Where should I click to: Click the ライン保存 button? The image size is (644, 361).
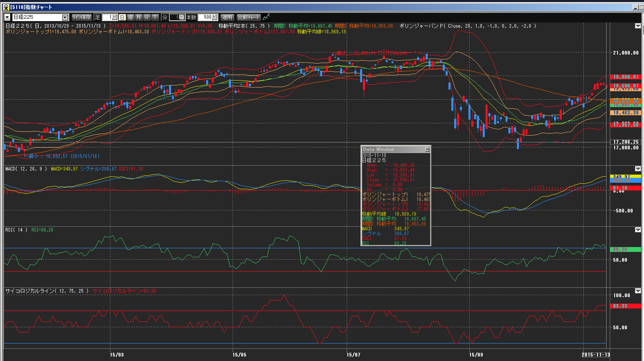(x=81, y=17)
